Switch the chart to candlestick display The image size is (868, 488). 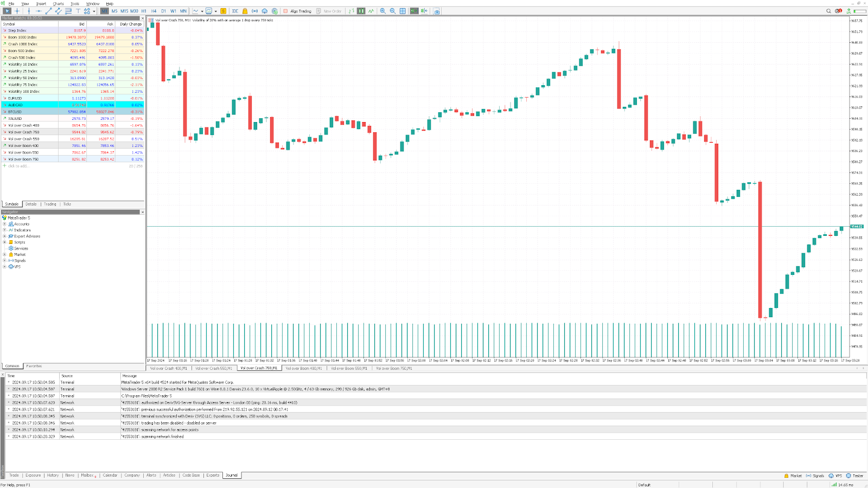coord(362,11)
